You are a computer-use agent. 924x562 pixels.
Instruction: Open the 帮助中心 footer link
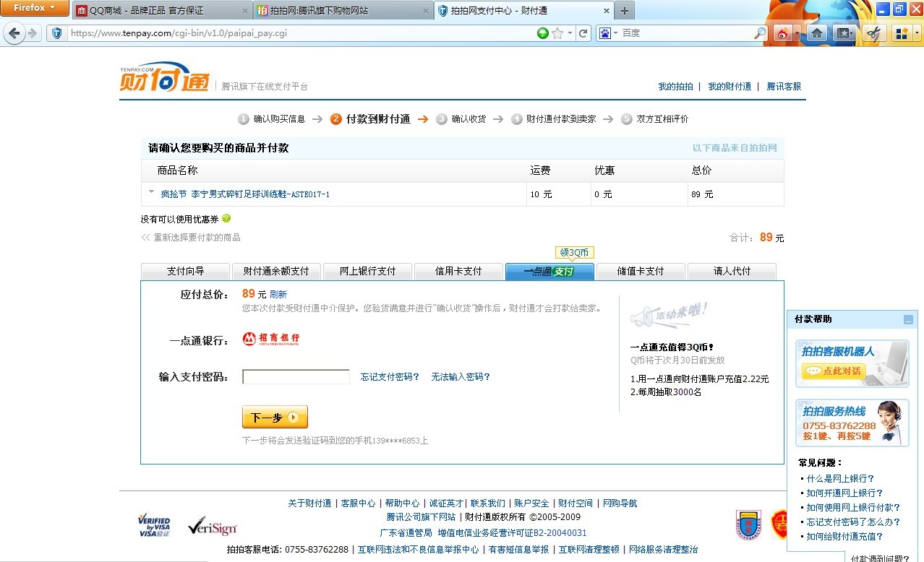coord(402,503)
